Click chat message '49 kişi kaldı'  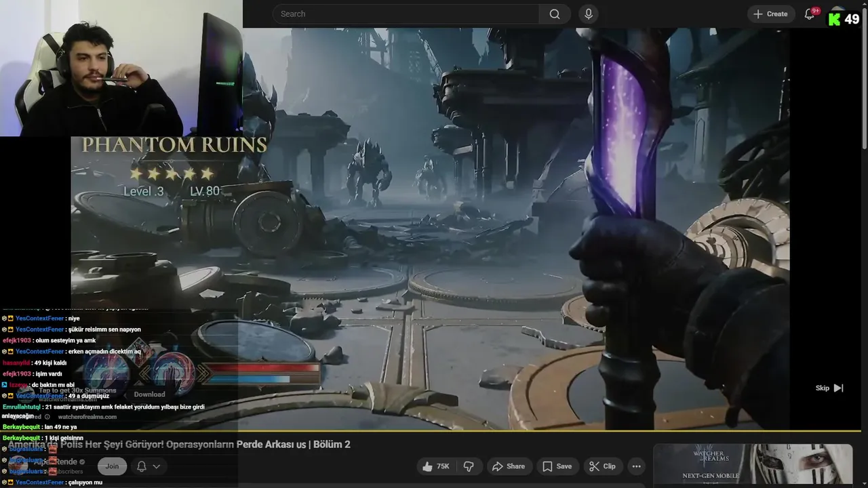(50, 363)
